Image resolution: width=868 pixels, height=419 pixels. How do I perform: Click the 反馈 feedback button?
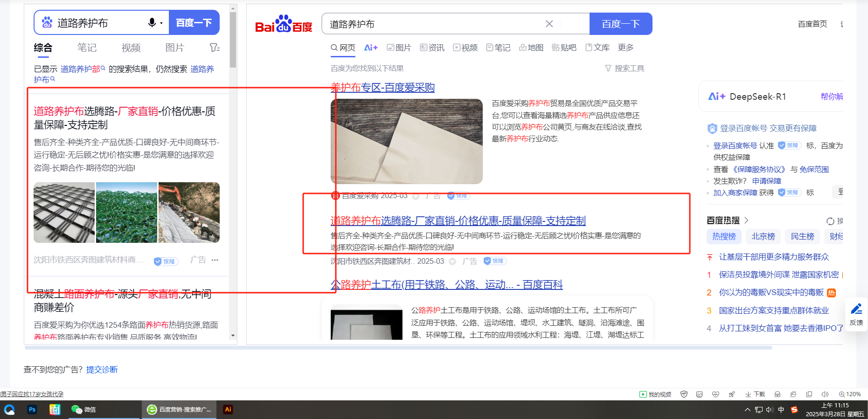[x=856, y=314]
